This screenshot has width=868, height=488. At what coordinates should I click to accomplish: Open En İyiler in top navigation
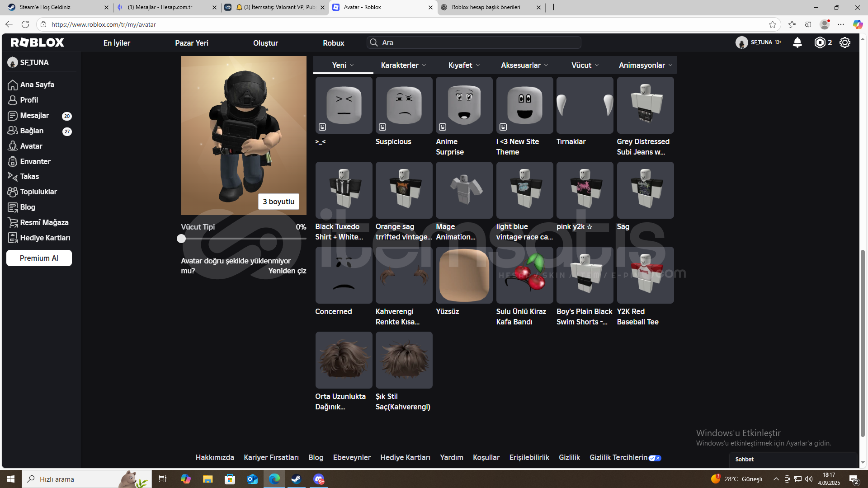pos(117,43)
